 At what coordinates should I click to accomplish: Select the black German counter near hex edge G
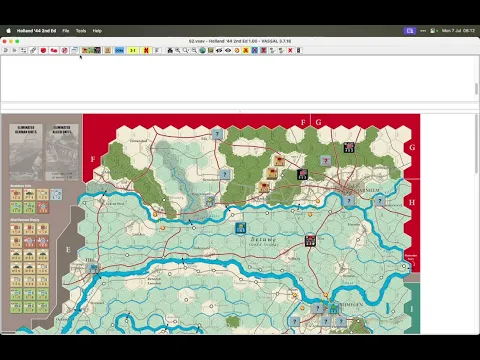point(349,147)
